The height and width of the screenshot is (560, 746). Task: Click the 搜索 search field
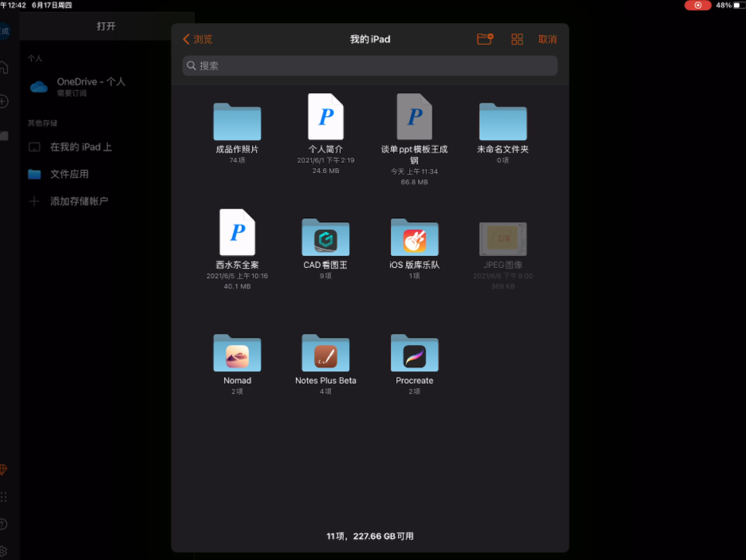tap(370, 66)
